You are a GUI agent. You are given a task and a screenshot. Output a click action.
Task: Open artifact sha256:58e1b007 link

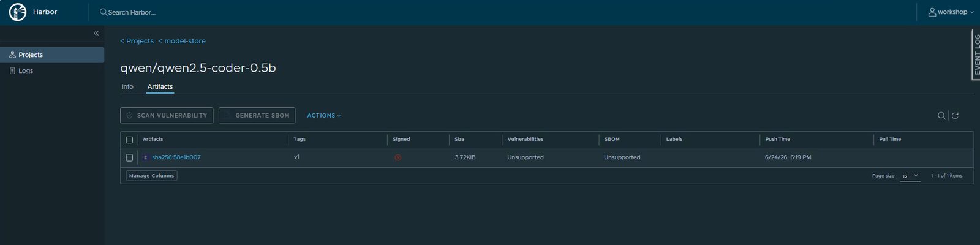(x=176, y=157)
